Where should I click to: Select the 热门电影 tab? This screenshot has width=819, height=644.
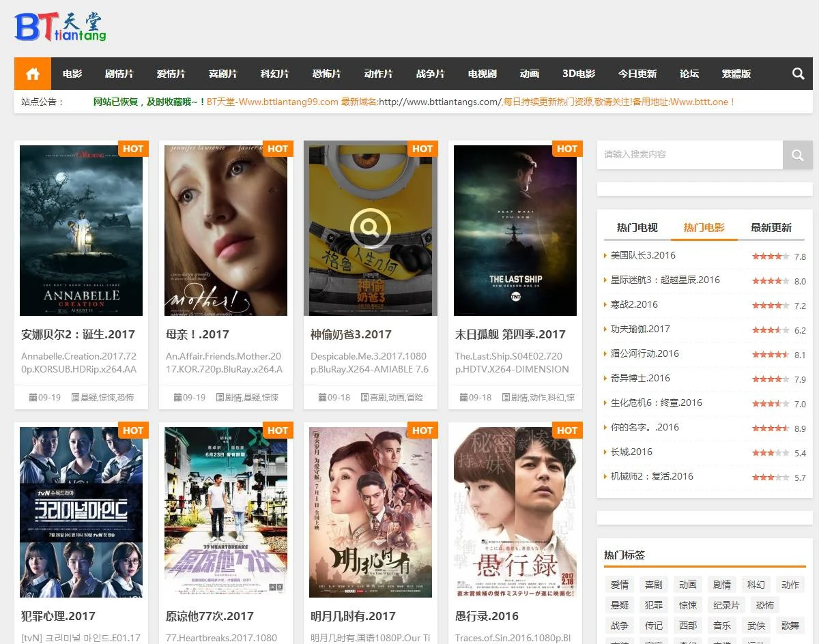[704, 227]
